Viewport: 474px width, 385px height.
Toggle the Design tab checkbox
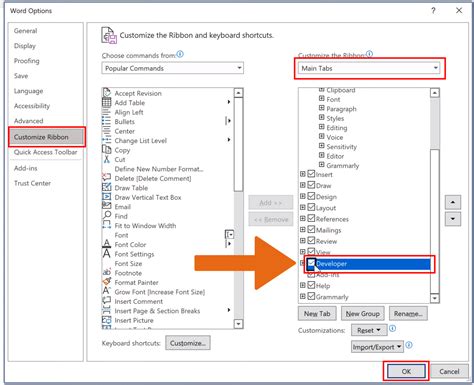click(311, 196)
